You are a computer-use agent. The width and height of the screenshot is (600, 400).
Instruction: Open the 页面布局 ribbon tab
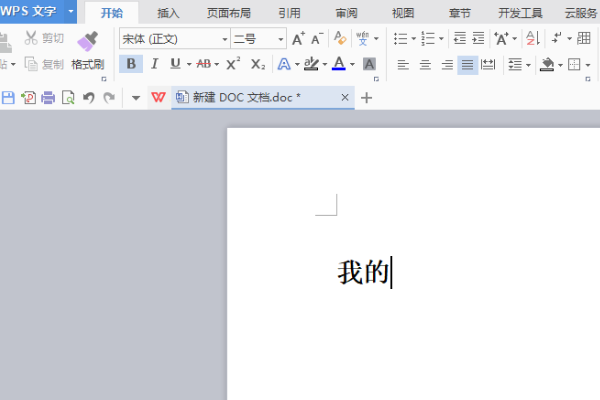click(229, 13)
